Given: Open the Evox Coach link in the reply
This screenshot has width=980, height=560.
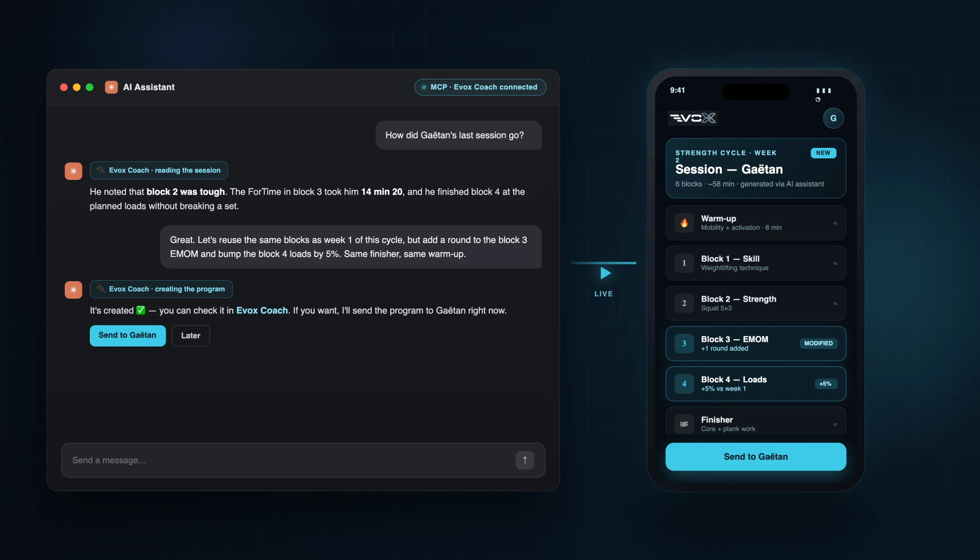Looking at the screenshot, I should [262, 311].
